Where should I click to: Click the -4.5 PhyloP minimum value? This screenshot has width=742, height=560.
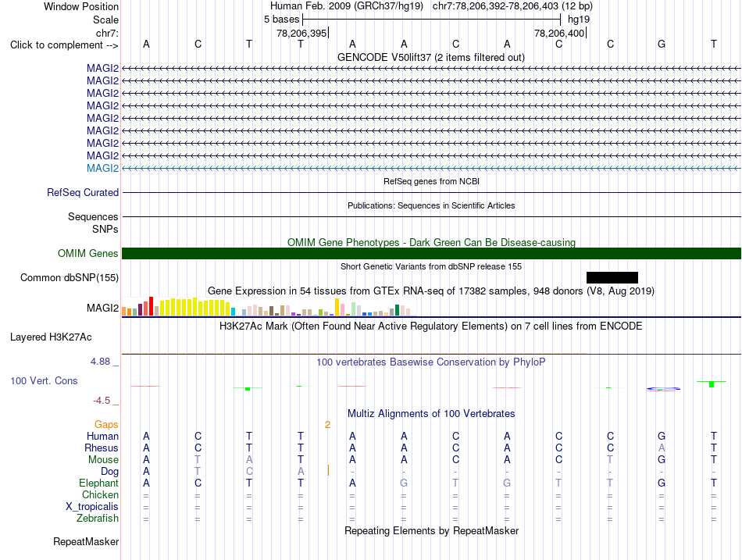click(102, 401)
